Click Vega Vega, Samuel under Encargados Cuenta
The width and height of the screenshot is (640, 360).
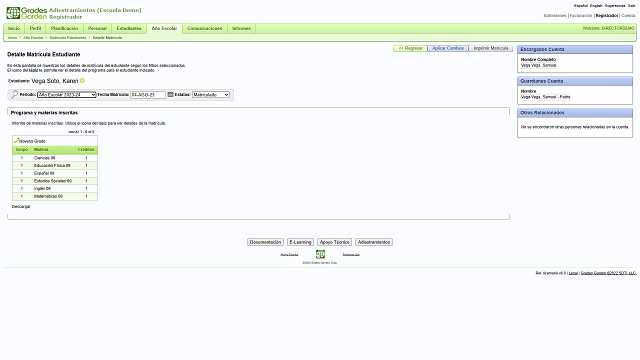pos(538,65)
